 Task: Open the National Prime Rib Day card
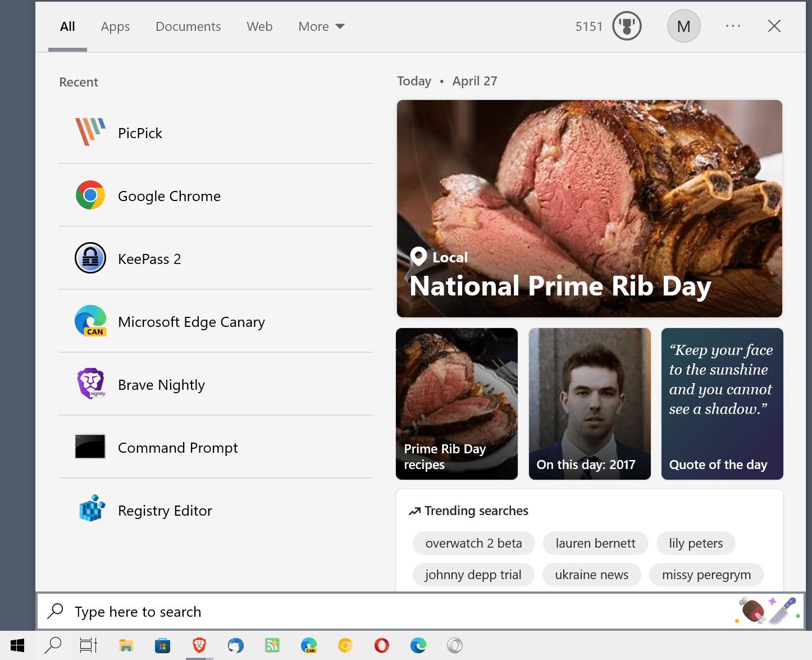[590, 208]
